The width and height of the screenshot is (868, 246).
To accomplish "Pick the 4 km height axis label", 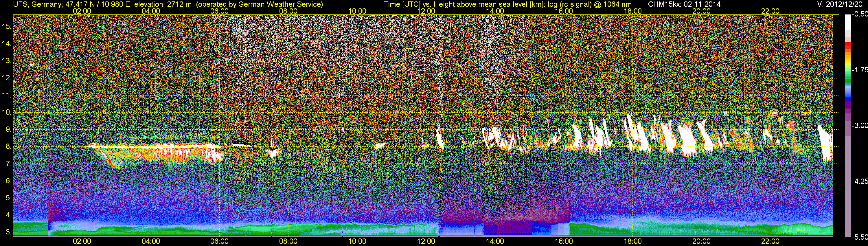I will point(8,215).
